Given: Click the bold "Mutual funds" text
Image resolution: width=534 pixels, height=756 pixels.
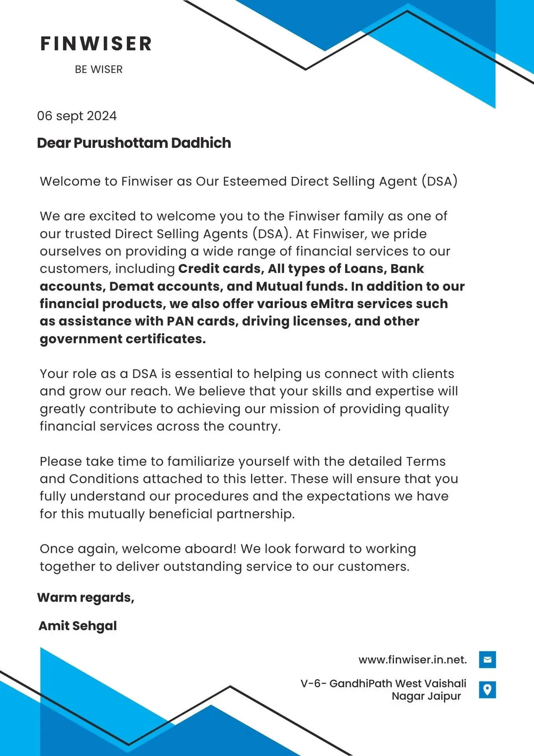Looking at the screenshot, I should pos(301,286).
